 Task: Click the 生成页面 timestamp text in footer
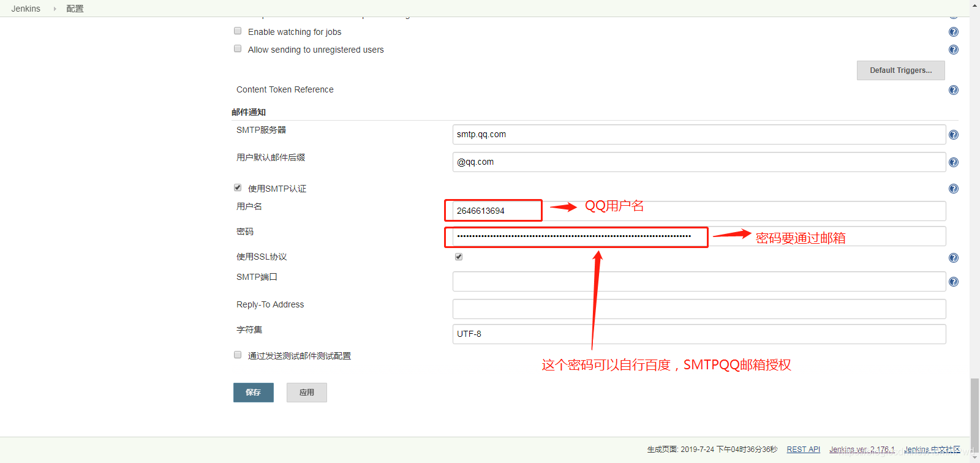(x=712, y=450)
